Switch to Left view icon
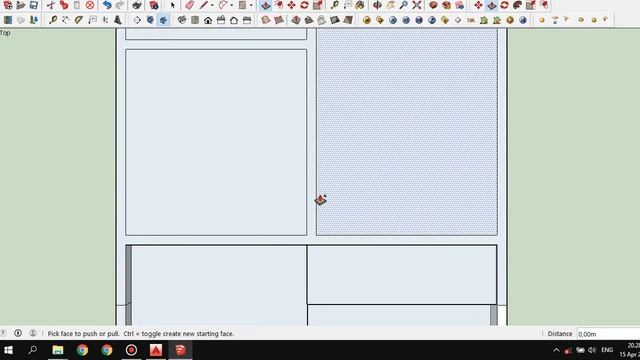The height and width of the screenshot is (360, 640). click(247, 20)
